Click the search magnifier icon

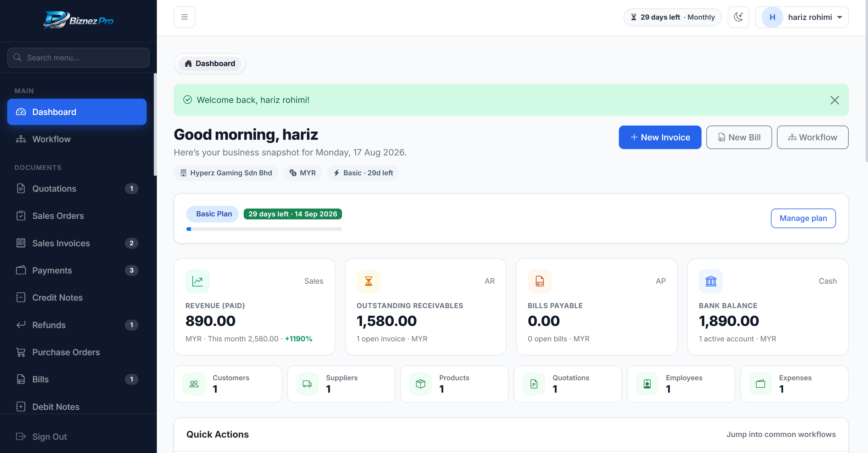coord(17,57)
